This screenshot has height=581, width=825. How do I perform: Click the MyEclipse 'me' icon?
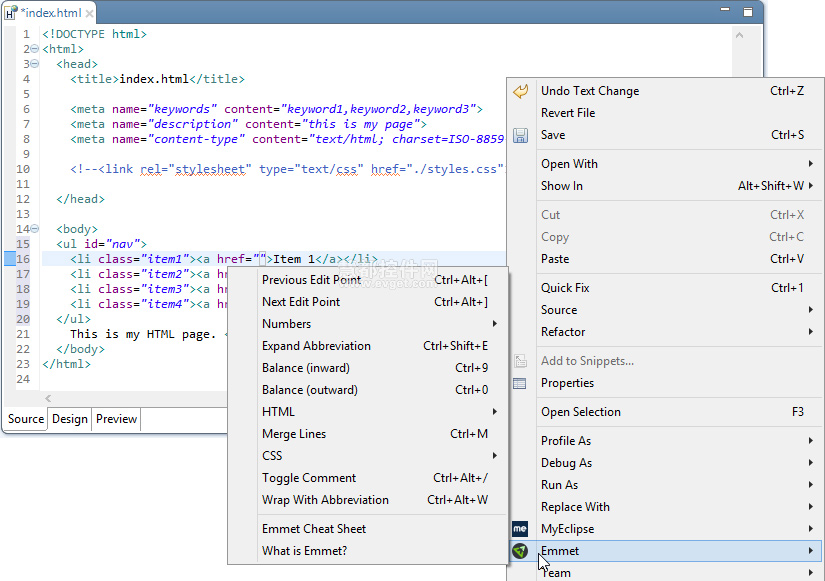coord(520,529)
